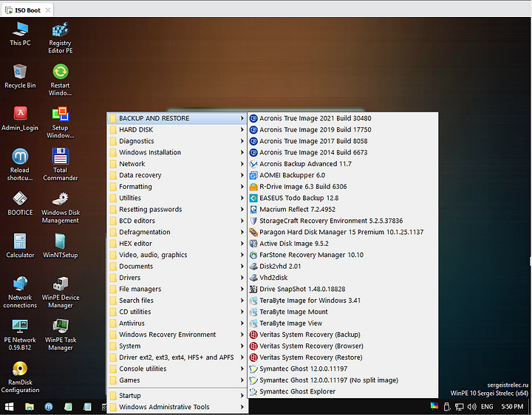Expand the Diagnostics submenu arrow
The width and height of the screenshot is (532, 415).
coord(242,141)
